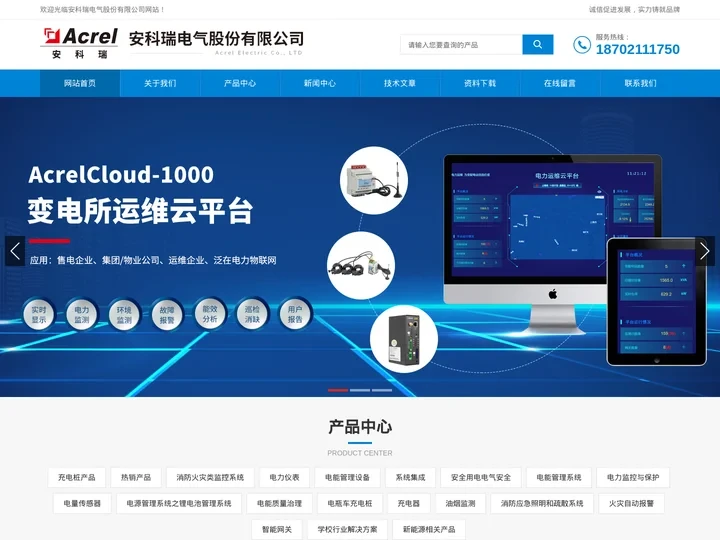Click the current transformer clamps image
The width and height of the screenshot is (720, 540).
[x=361, y=265]
